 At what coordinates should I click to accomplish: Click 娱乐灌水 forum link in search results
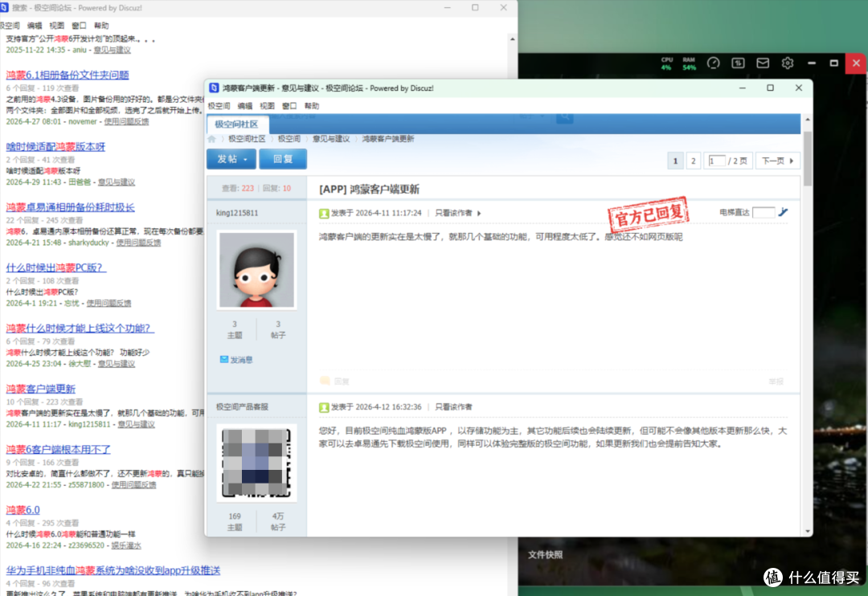126,545
